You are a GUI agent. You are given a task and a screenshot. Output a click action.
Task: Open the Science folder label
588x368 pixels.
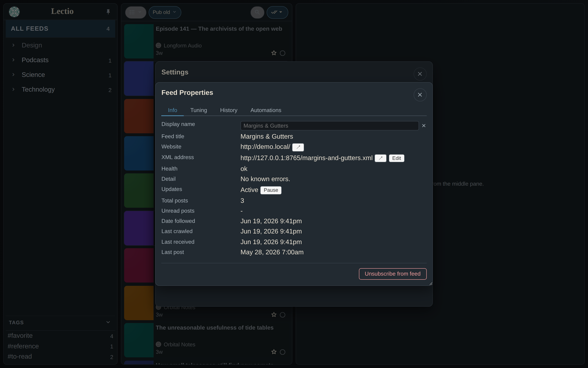tap(33, 75)
